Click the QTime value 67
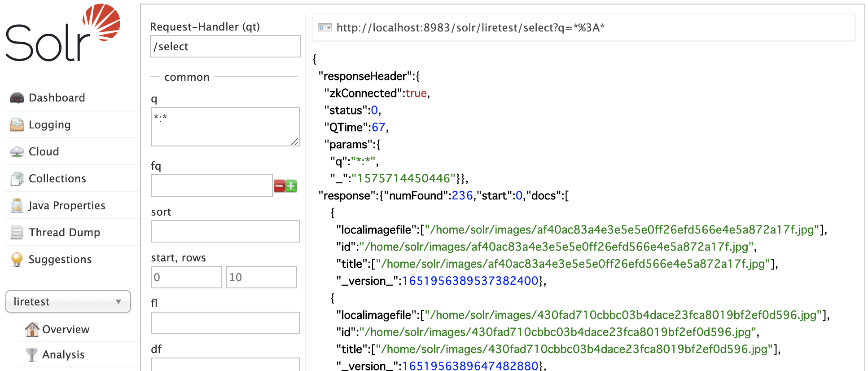Image resolution: width=868 pixels, height=371 pixels. click(378, 127)
